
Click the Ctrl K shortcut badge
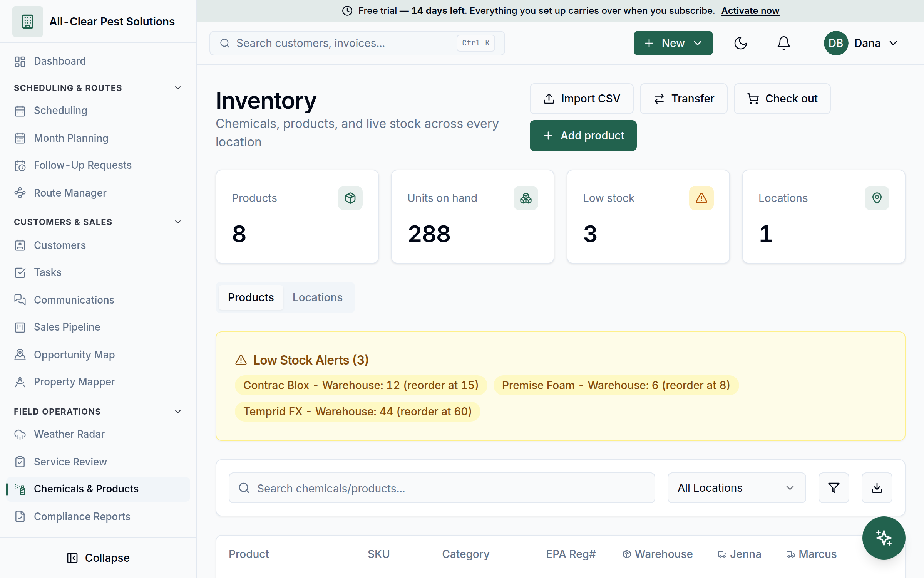pyautogui.click(x=476, y=43)
